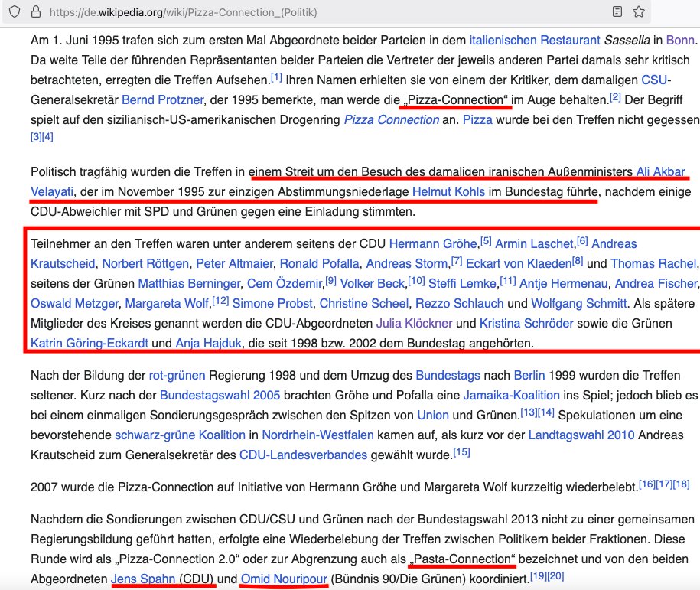Screen dimensions: 700x590
Task: Open the Peter Altmaier link
Action: 234,263
